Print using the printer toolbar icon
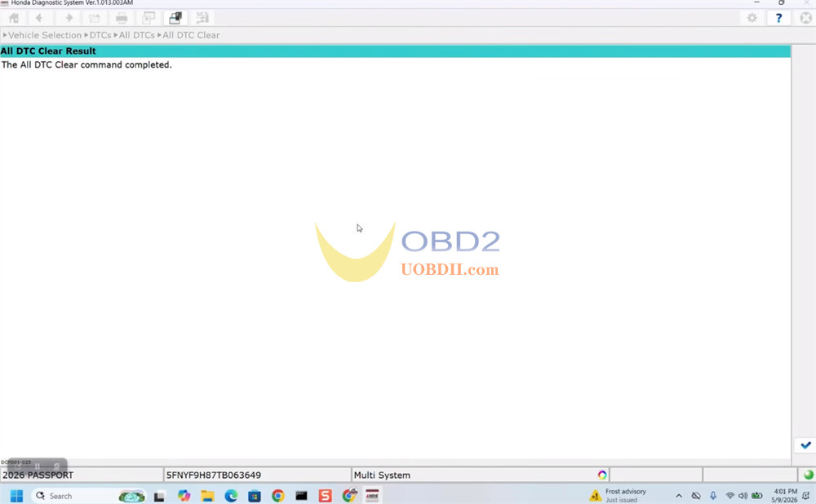 point(122,18)
